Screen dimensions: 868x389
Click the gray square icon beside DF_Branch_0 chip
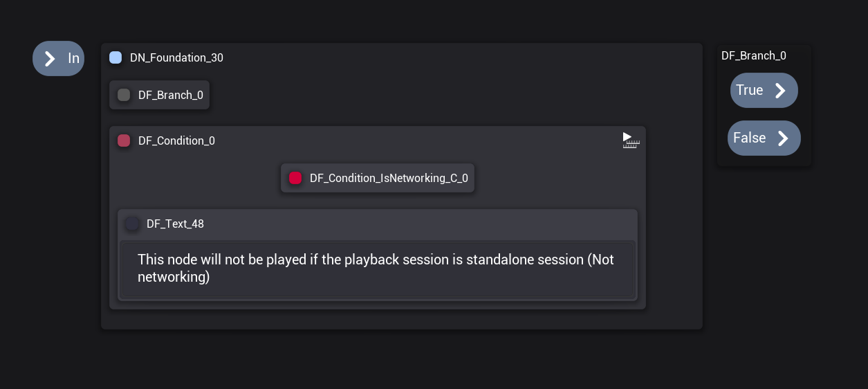[x=124, y=95]
